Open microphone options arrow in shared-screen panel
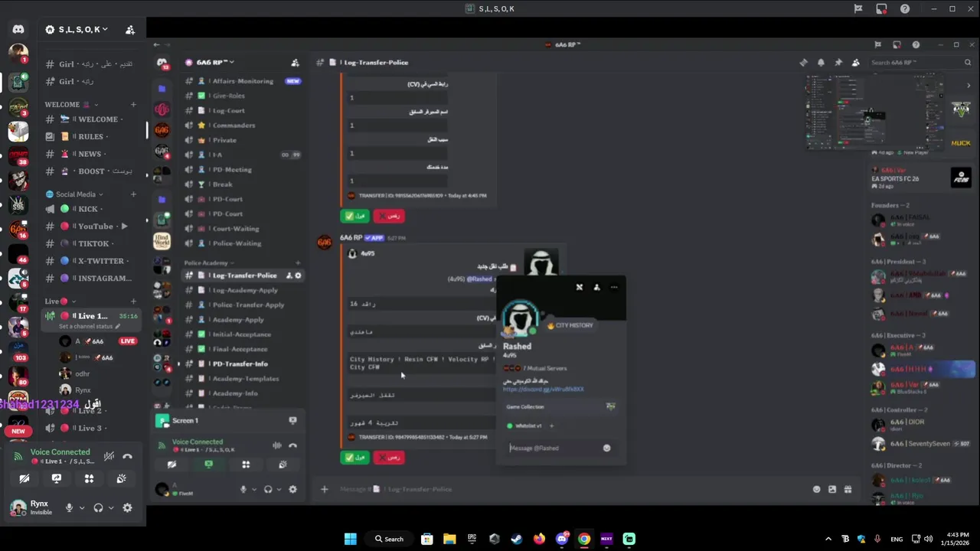Viewport: 980px width, 551px height. coord(253,490)
